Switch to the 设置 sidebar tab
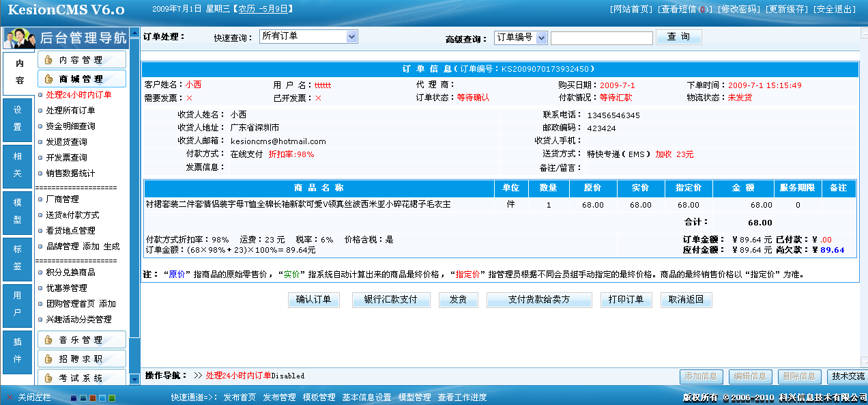Viewport: 868px width, 405px height. pyautogui.click(x=17, y=120)
